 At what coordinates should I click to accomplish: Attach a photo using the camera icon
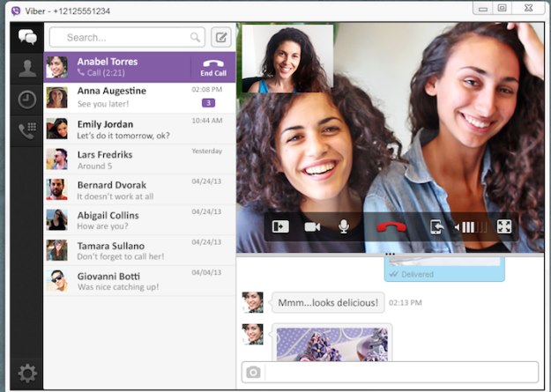[x=253, y=372]
